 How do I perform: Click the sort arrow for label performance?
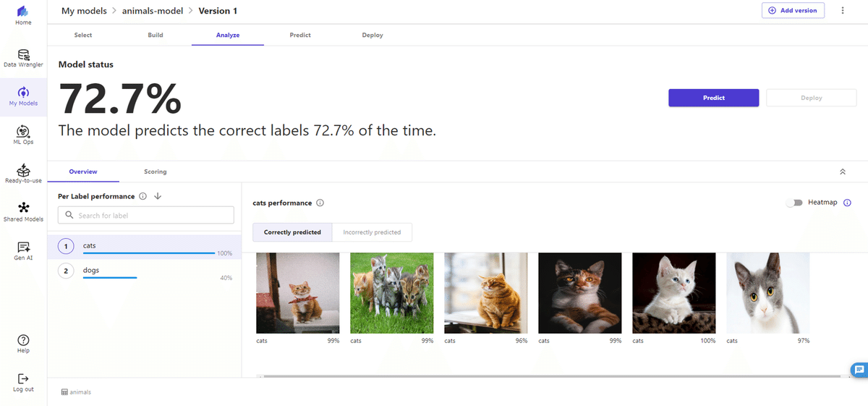tap(158, 196)
